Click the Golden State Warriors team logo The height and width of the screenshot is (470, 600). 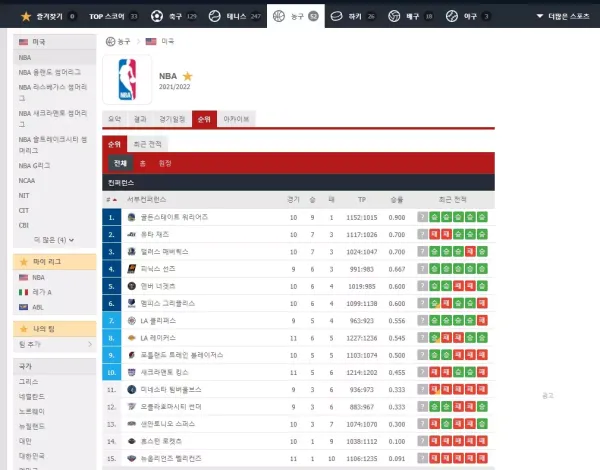132,217
